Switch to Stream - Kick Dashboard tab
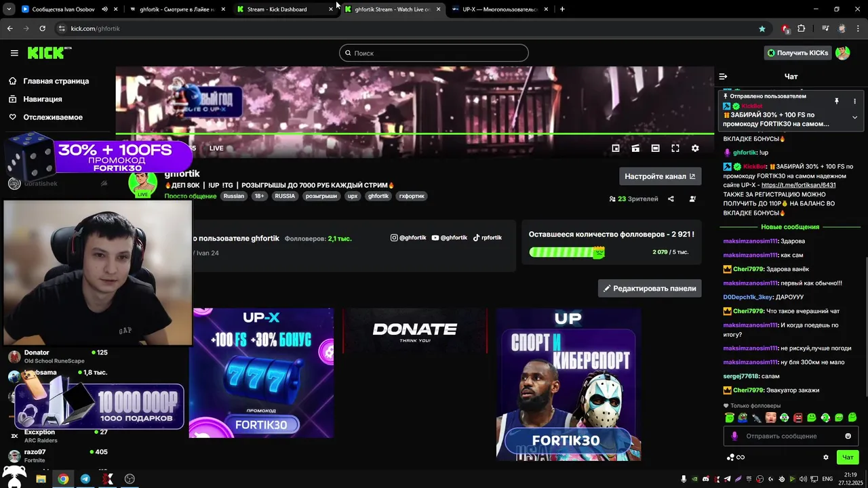 point(285,9)
